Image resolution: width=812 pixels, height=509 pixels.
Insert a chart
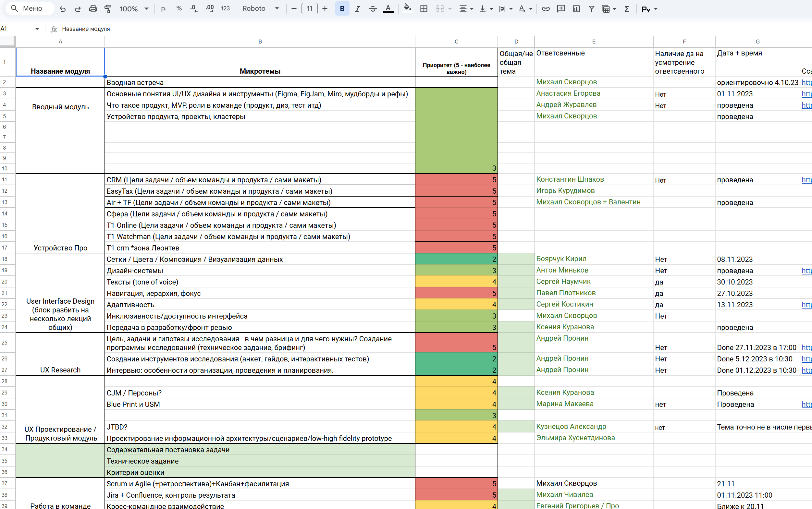[576, 9]
